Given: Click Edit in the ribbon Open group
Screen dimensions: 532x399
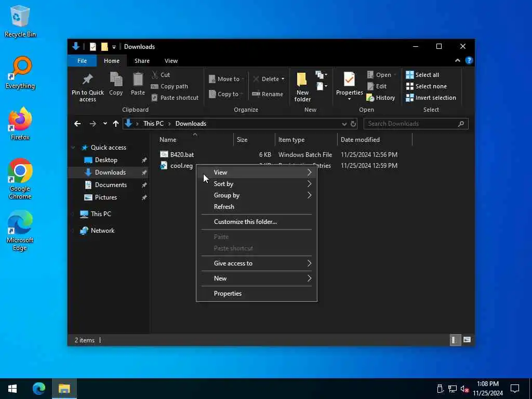Looking at the screenshot, I should [x=377, y=86].
